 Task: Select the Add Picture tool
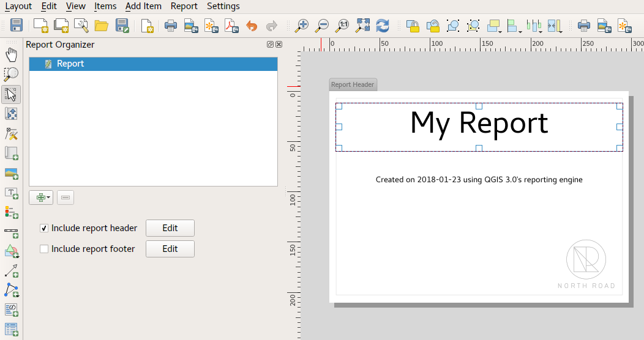coord(11,174)
